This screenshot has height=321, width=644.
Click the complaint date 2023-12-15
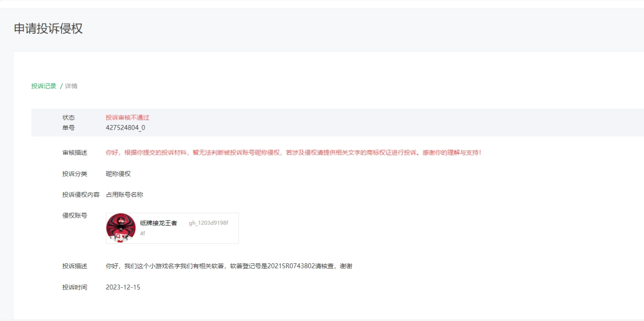pos(123,287)
